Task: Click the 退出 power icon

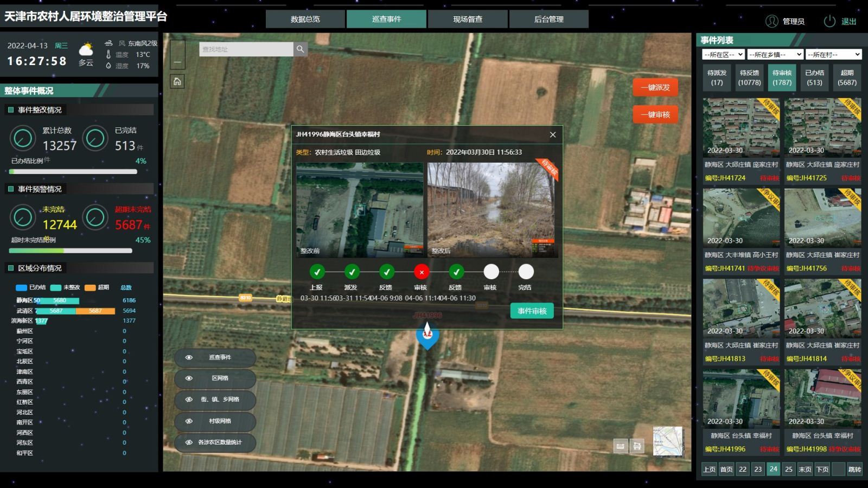Action: (x=829, y=21)
